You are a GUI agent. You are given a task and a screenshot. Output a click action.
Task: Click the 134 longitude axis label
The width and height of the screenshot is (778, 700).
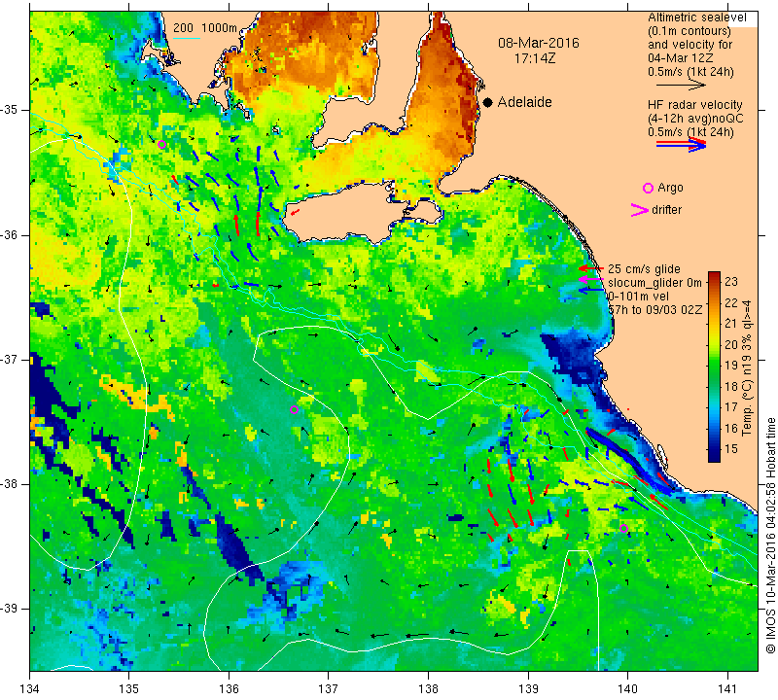[x=30, y=688]
